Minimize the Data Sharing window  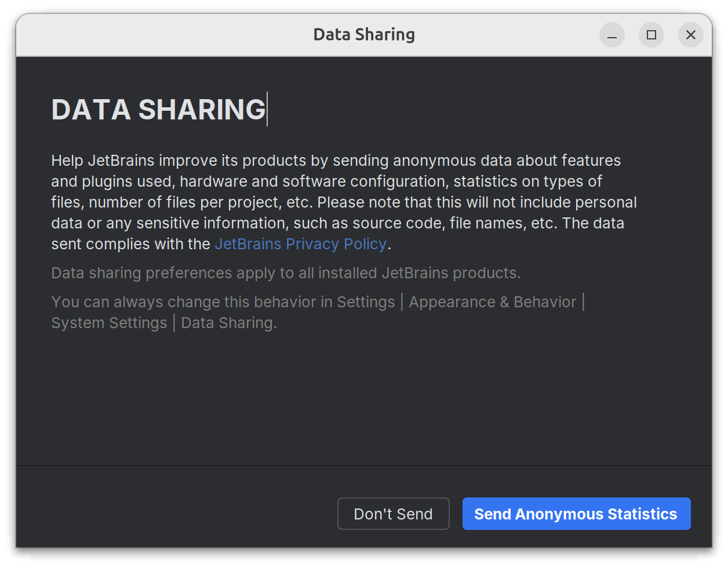[x=611, y=35]
